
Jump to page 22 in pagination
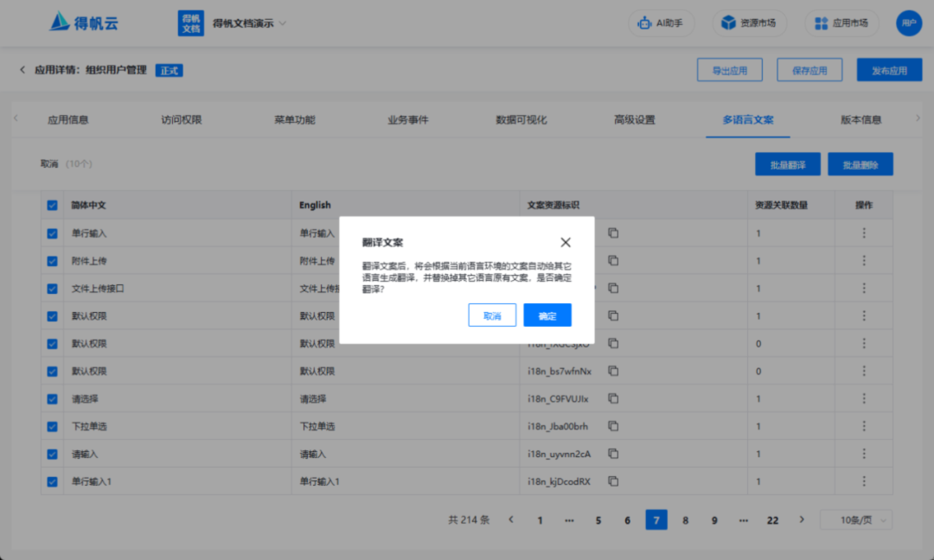[x=772, y=519]
